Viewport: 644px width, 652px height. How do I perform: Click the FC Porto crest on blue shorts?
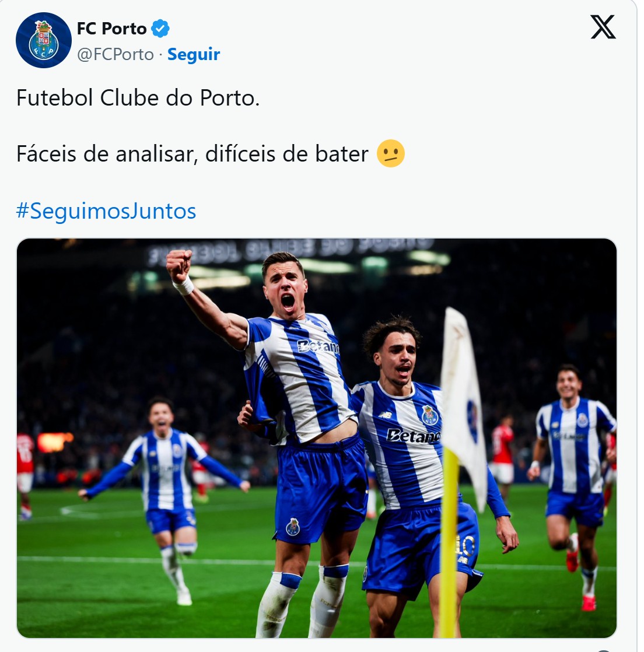tap(293, 527)
